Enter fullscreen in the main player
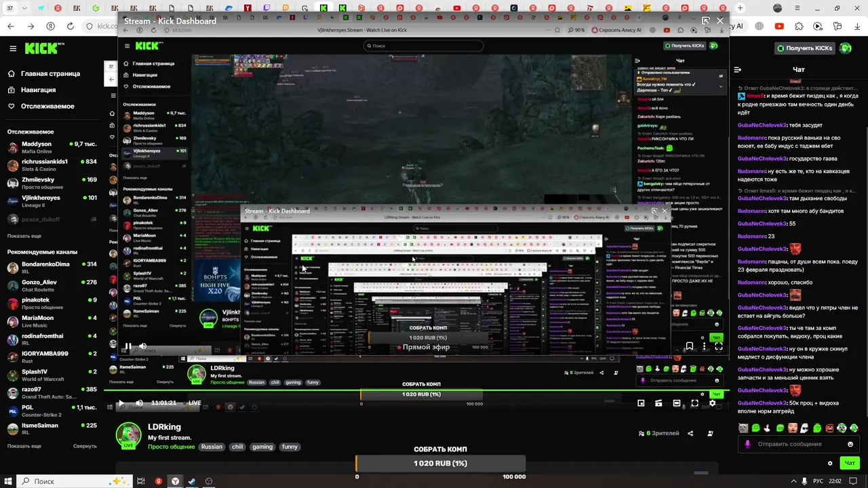The image size is (868, 488). tap(694, 403)
